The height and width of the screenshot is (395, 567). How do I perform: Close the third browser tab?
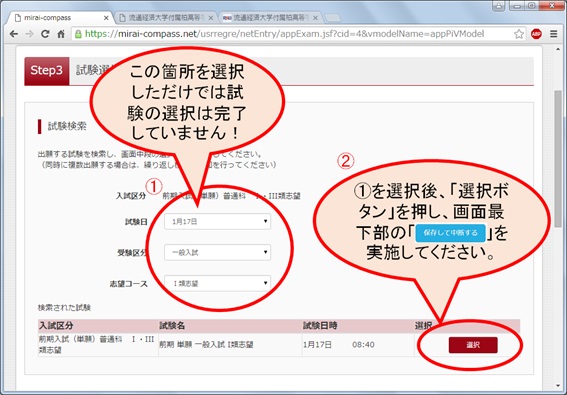pos(315,18)
